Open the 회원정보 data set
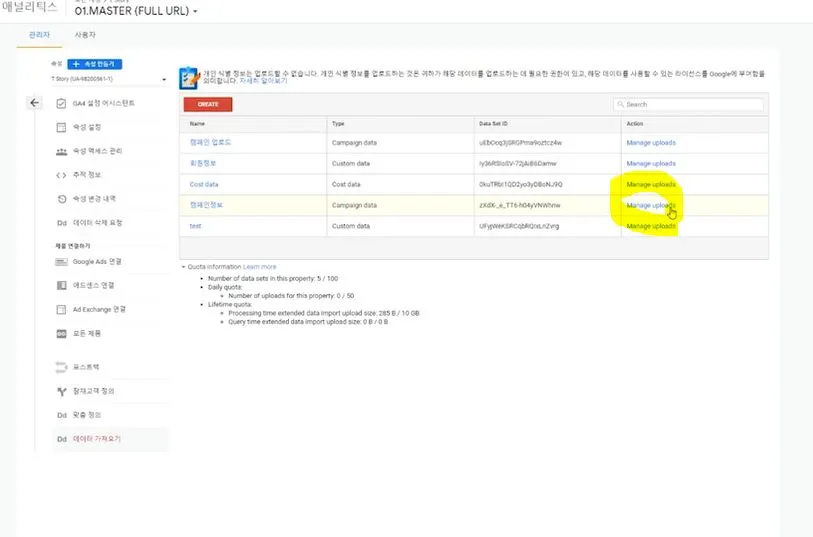The height and width of the screenshot is (537, 813). [203, 163]
